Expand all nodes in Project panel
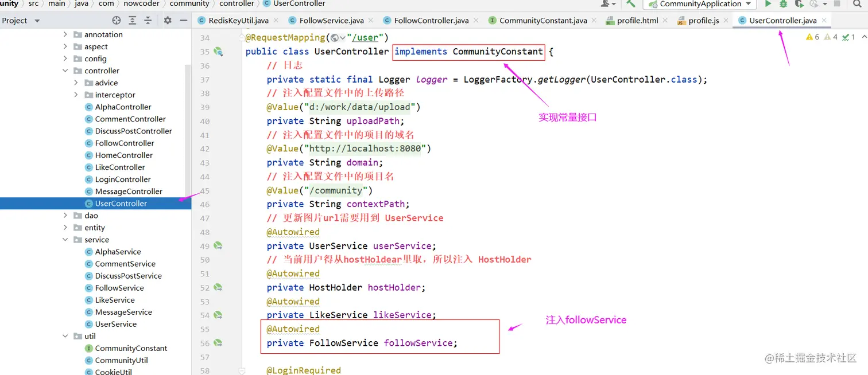This screenshot has height=375, width=868. point(133,20)
